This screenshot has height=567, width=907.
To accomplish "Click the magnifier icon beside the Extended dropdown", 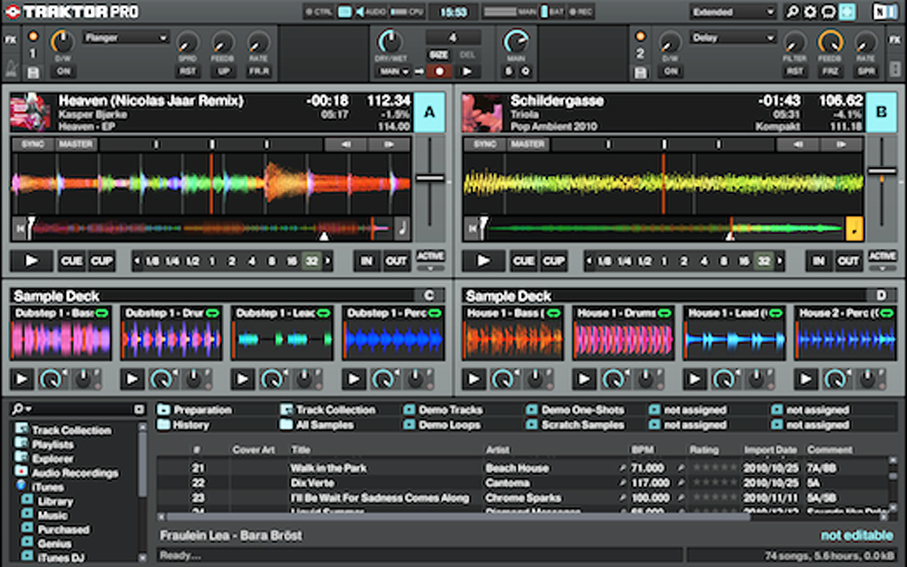I will point(792,12).
